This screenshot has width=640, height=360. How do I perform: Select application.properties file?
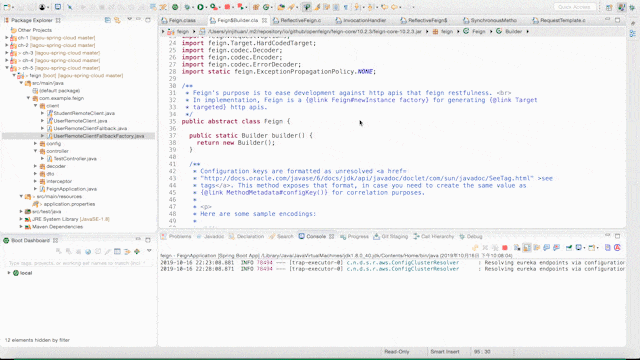click(x=69, y=204)
